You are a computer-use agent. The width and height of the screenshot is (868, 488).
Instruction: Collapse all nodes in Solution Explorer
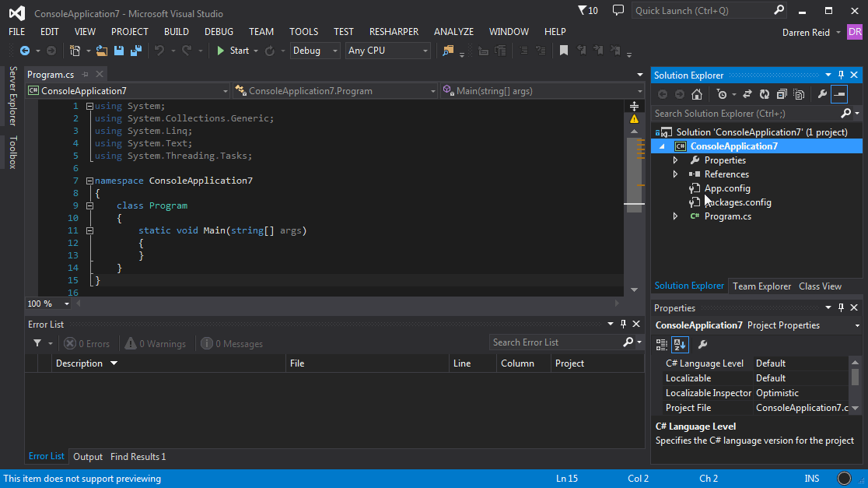(x=782, y=93)
